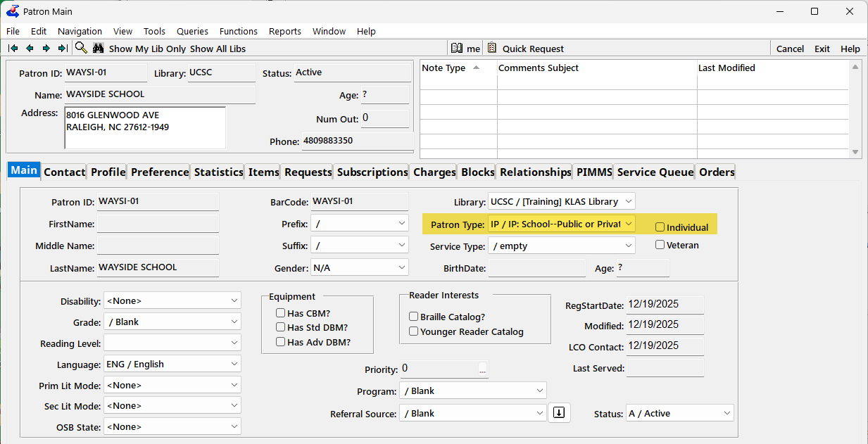Go to the previous patron record
The height and width of the screenshot is (444, 868).
click(x=30, y=49)
